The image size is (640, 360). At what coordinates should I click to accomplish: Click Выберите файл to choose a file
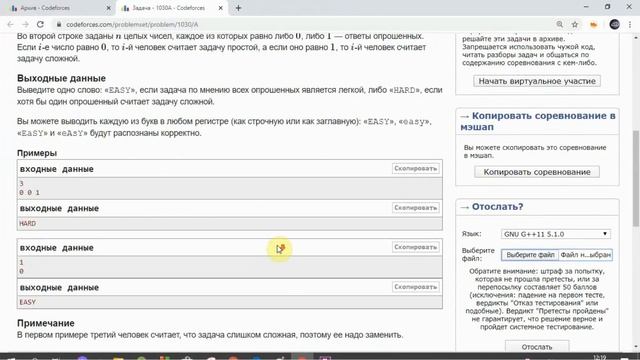(530, 255)
